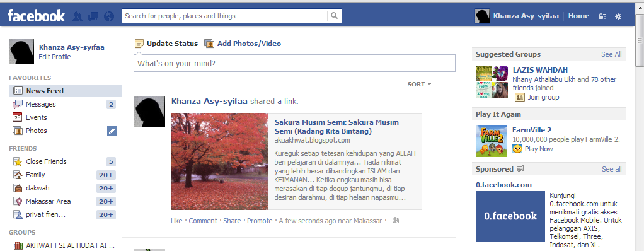Open Makassar Area list
The width and height of the screenshot is (644, 251).
pyautogui.click(x=48, y=201)
